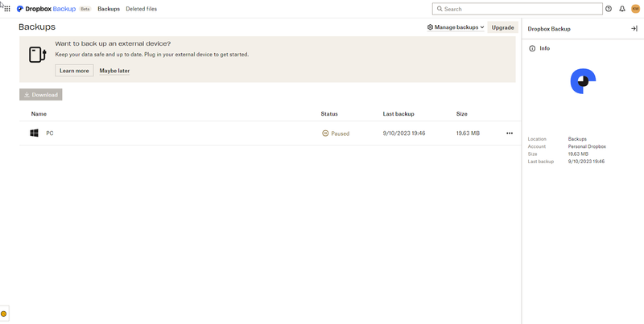The height and width of the screenshot is (324, 644).
Task: Open the KW account avatar
Action: [635, 9]
